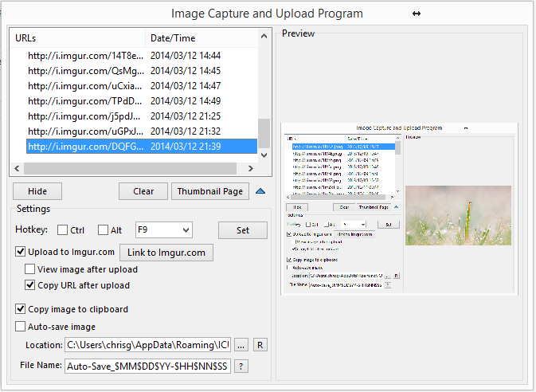Select the URL row http://i.imgur.com/uCxia...
The width and height of the screenshot is (536, 392).
pos(142,86)
